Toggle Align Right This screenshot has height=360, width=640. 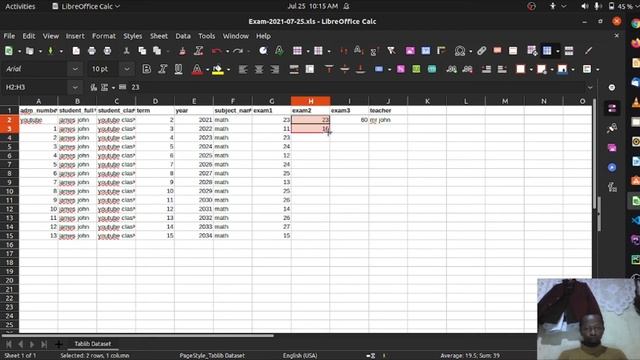[x=275, y=69]
